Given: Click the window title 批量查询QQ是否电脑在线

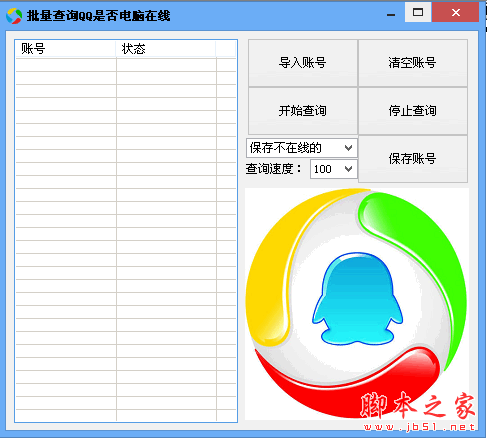Looking at the screenshot, I should [99, 16].
